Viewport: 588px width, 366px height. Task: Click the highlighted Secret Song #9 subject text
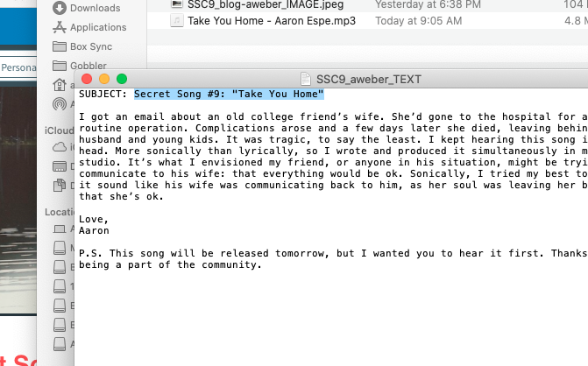(x=229, y=94)
